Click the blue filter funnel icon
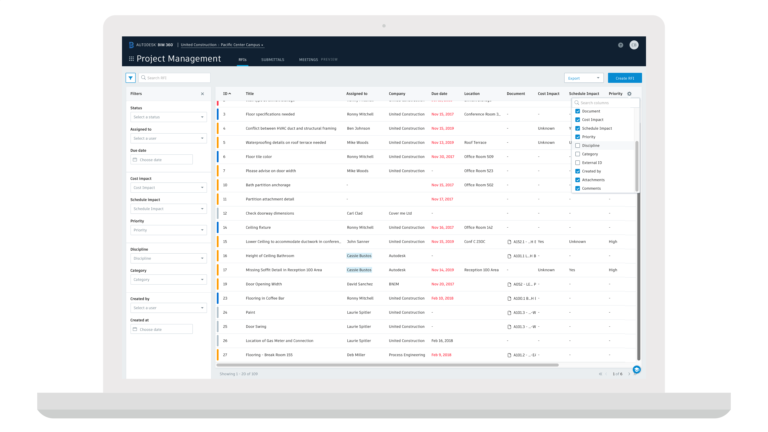Screen dimensions: 768x432 (x=130, y=78)
